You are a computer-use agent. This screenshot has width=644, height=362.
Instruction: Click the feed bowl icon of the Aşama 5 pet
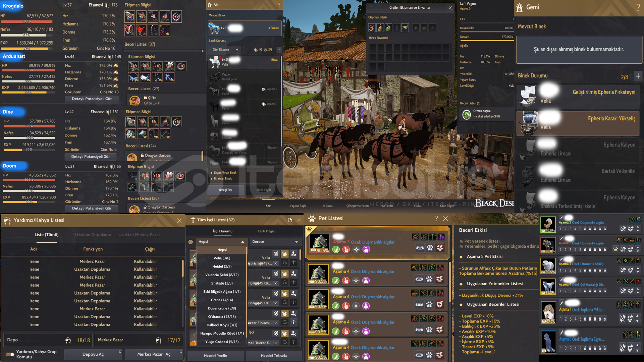[x=420, y=248]
